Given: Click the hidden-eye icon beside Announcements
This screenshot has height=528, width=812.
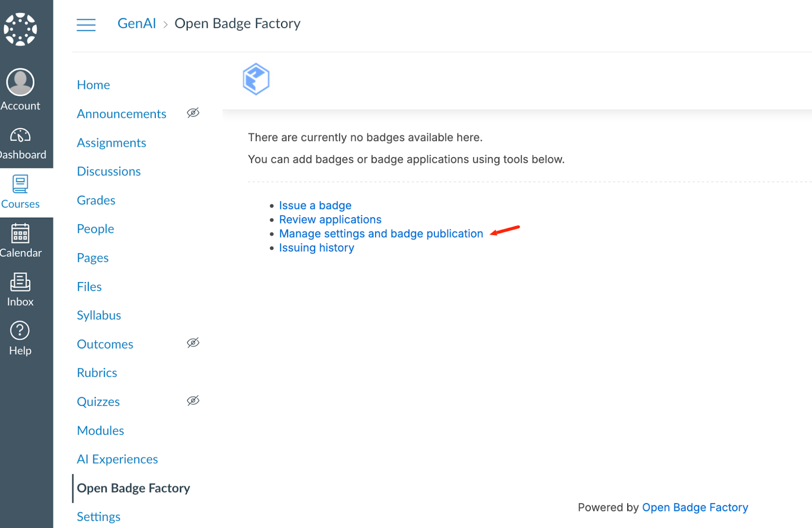Looking at the screenshot, I should [x=193, y=113].
